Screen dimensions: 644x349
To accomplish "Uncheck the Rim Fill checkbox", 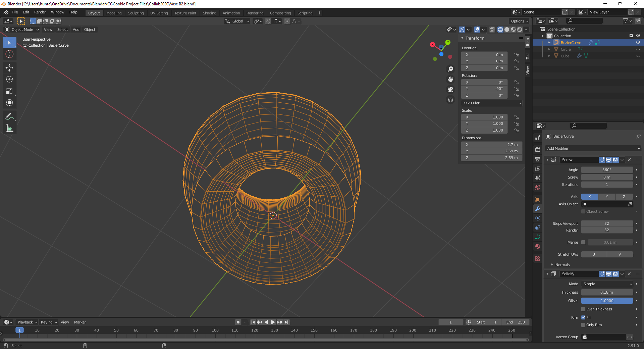I will point(583,317).
